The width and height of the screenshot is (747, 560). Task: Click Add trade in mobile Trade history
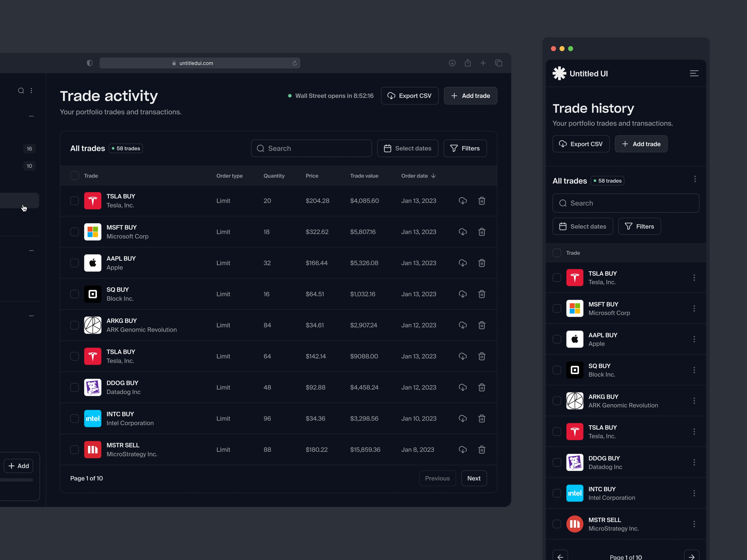point(641,144)
